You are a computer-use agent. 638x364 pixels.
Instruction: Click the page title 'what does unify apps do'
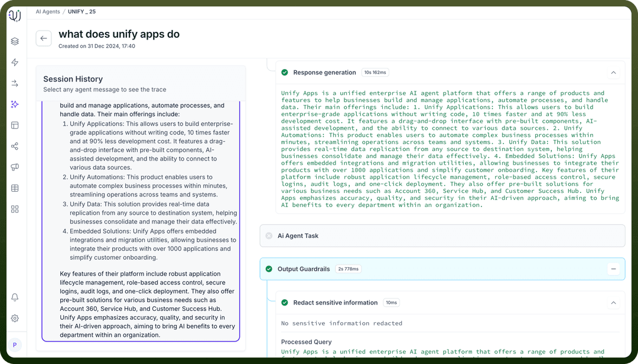(x=119, y=34)
